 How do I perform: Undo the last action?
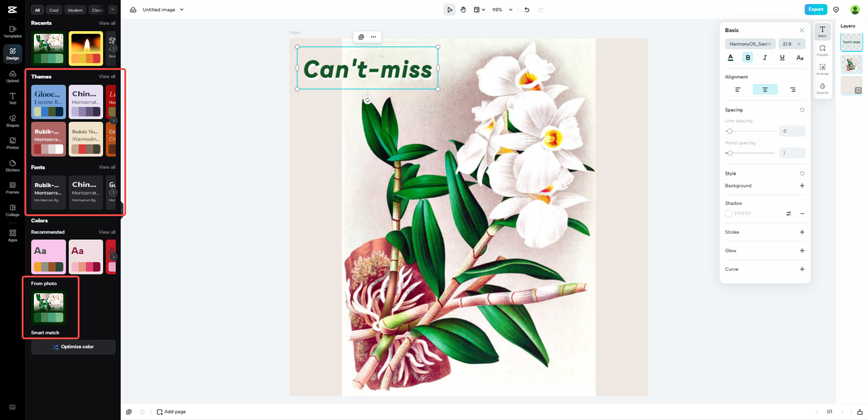coord(527,9)
